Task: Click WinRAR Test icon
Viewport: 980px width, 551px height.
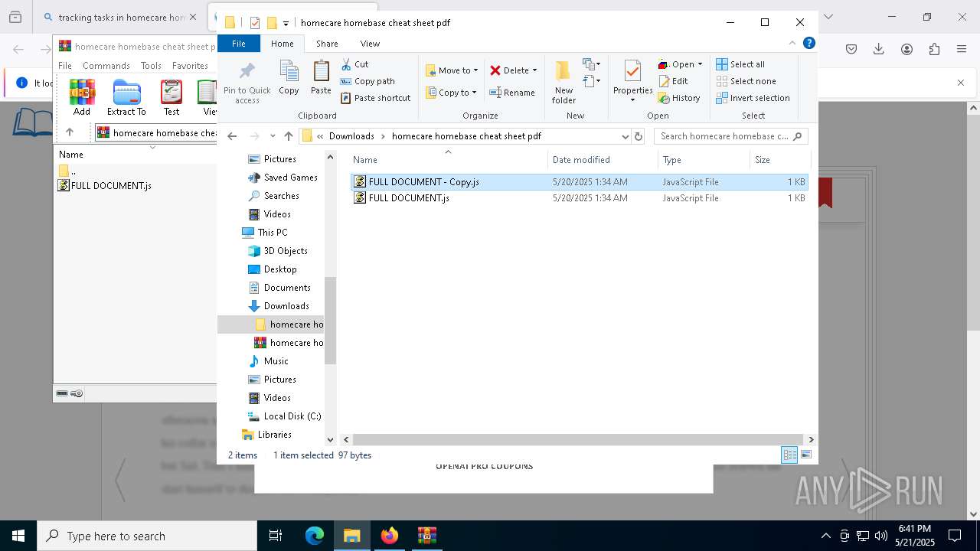Action: 171,97
